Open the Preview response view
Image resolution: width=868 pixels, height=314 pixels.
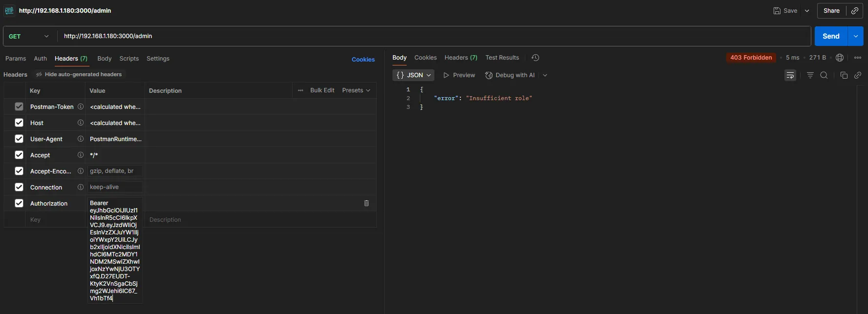[459, 75]
